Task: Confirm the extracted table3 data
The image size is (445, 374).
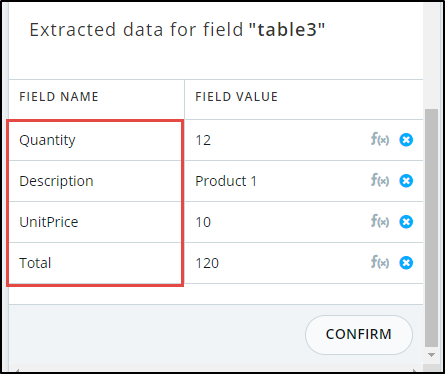Action: click(x=359, y=334)
